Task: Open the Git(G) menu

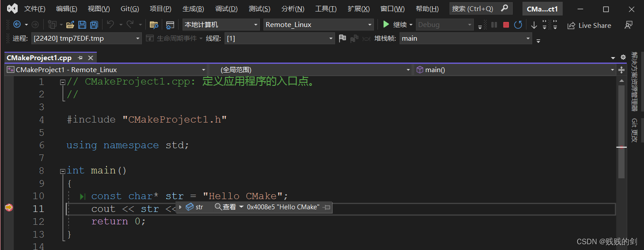Action: 130,9
